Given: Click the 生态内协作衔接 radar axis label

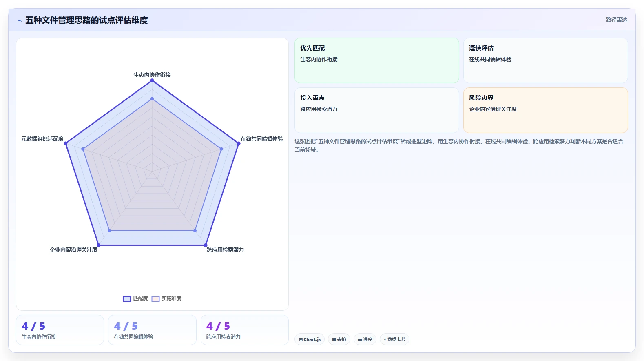Looking at the screenshot, I should pos(152,75).
